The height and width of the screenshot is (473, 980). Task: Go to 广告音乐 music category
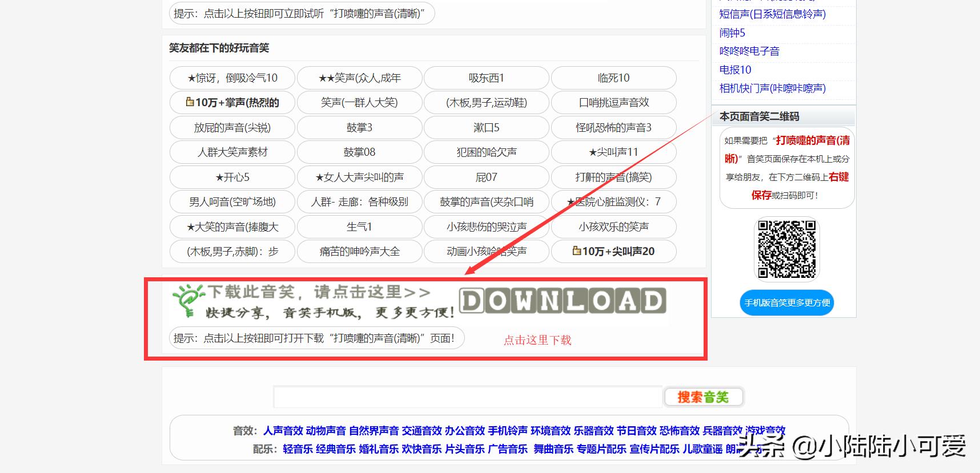pyautogui.click(x=507, y=449)
